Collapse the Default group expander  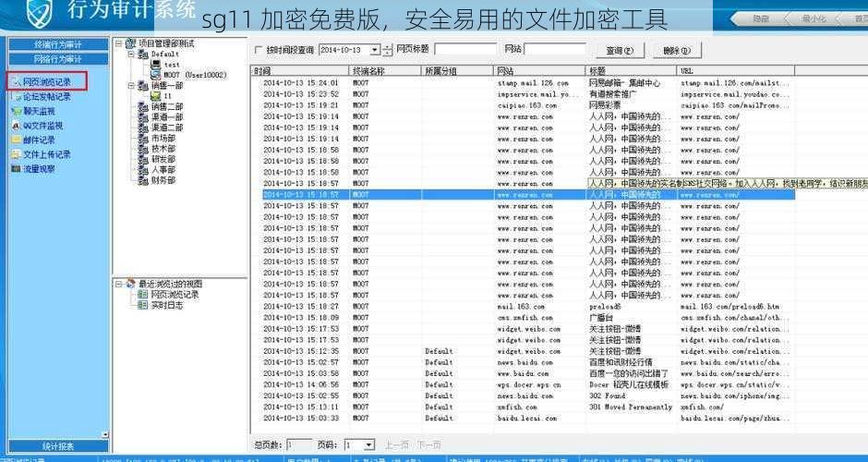click(131, 54)
